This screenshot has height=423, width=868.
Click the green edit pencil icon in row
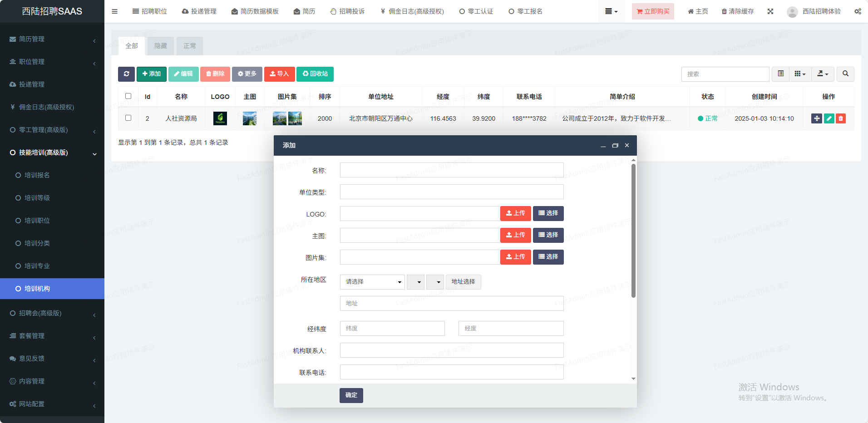(x=829, y=118)
